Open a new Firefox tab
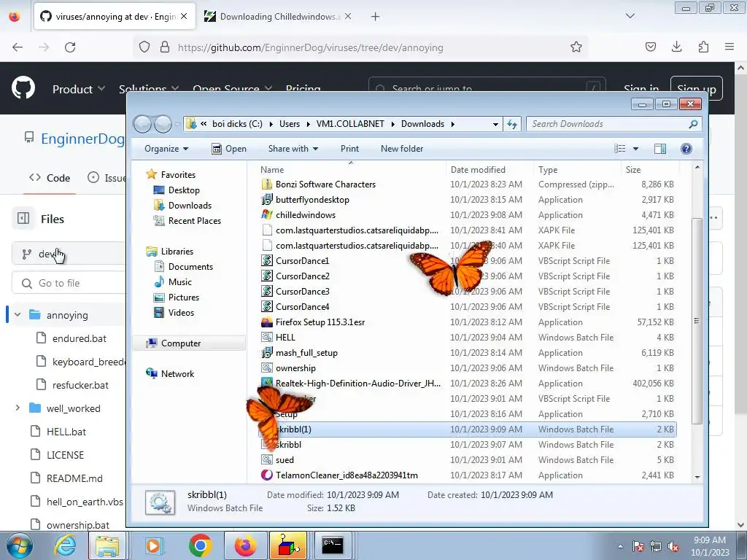The image size is (747, 560). coord(376,17)
